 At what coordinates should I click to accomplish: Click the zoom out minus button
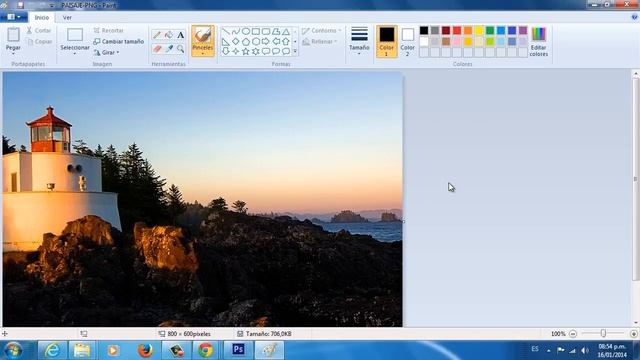(x=573, y=334)
